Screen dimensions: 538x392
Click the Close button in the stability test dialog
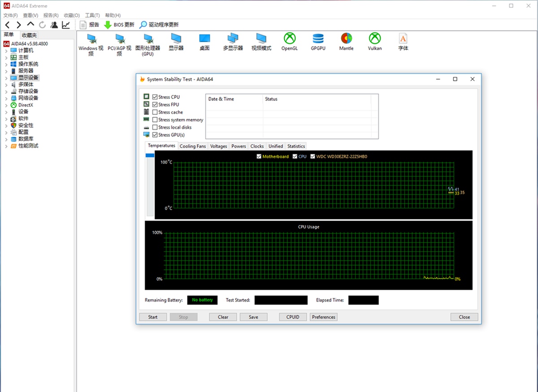coord(464,317)
